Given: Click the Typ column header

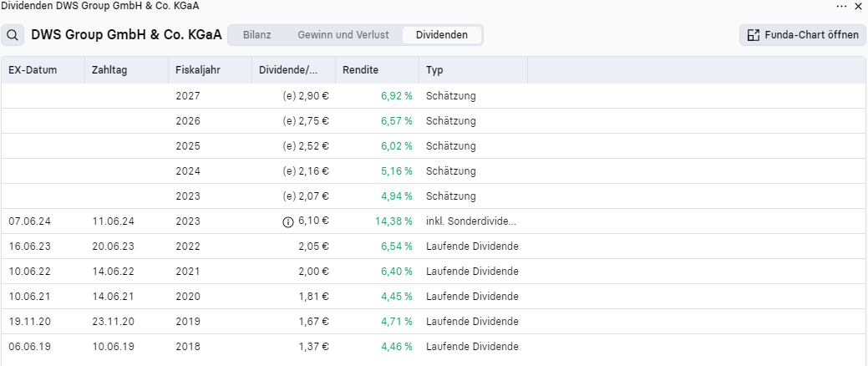Looking at the screenshot, I should [474, 70].
